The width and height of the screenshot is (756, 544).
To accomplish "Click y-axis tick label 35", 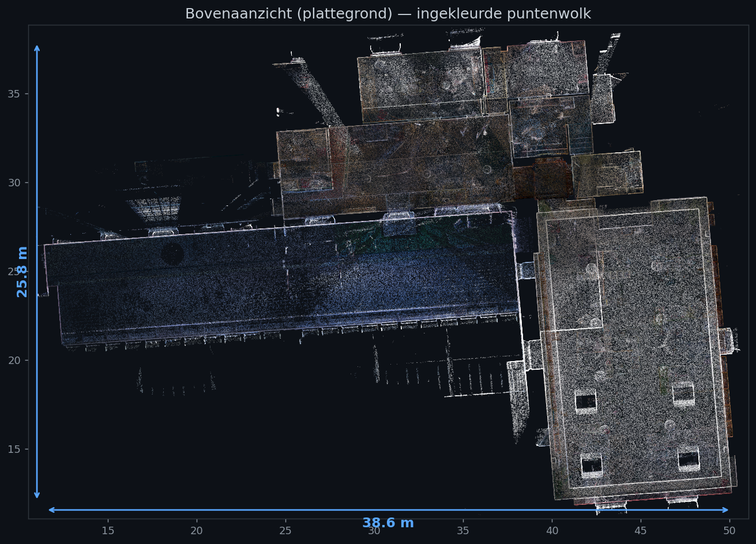I will (14, 93).
